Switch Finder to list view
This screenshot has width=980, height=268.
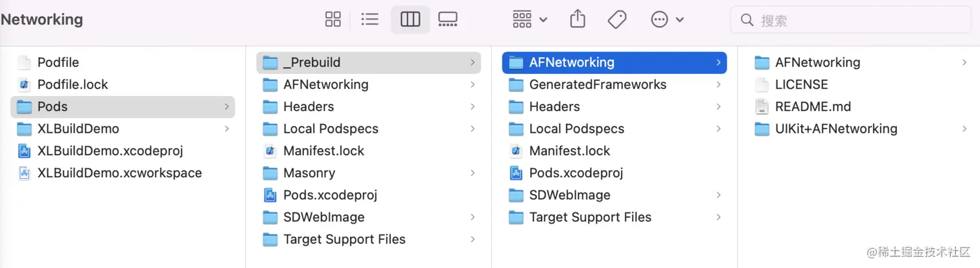[x=370, y=19]
